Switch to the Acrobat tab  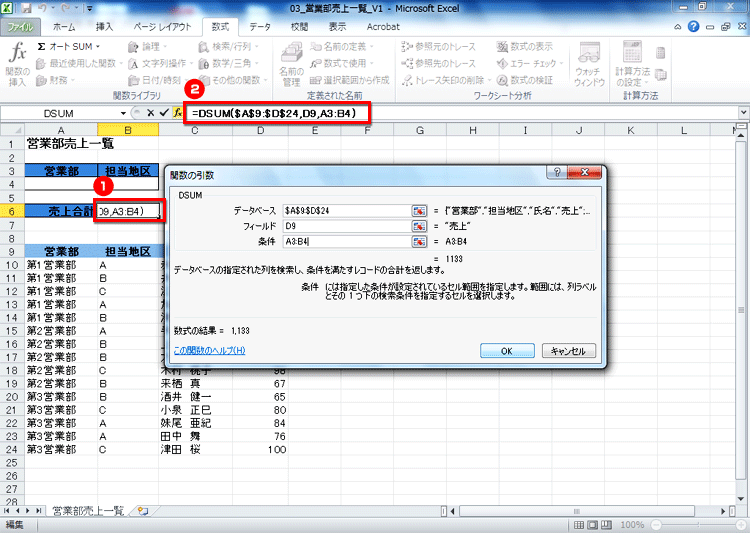tap(383, 27)
